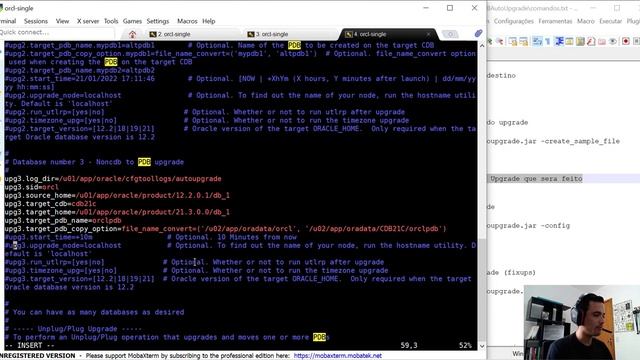Click 'Upgrade que sera feito' line in Notepad++
This screenshot has height=360, width=640.
tap(536, 178)
